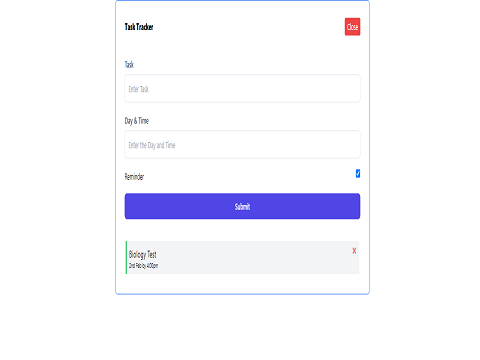Focus the Enter Task input field
480x360 pixels.
click(242, 89)
